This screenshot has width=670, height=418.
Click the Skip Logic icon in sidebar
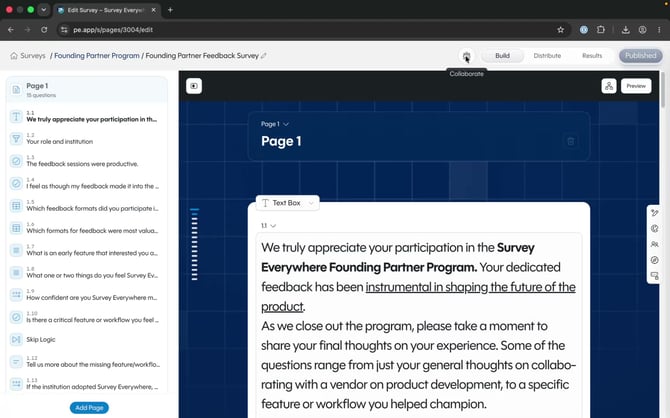[x=16, y=339]
